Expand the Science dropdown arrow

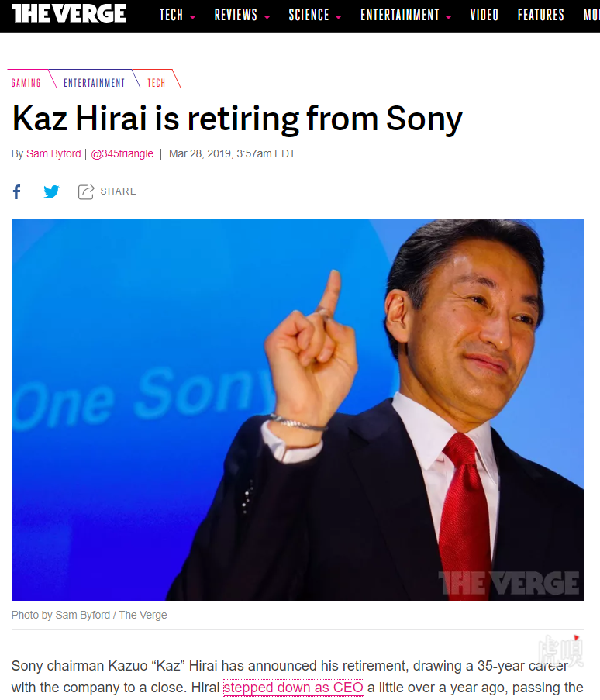(x=339, y=17)
